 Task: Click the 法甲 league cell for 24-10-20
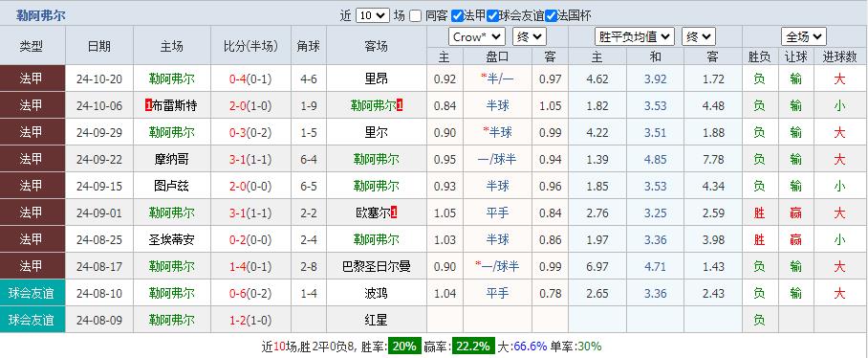click(33, 78)
